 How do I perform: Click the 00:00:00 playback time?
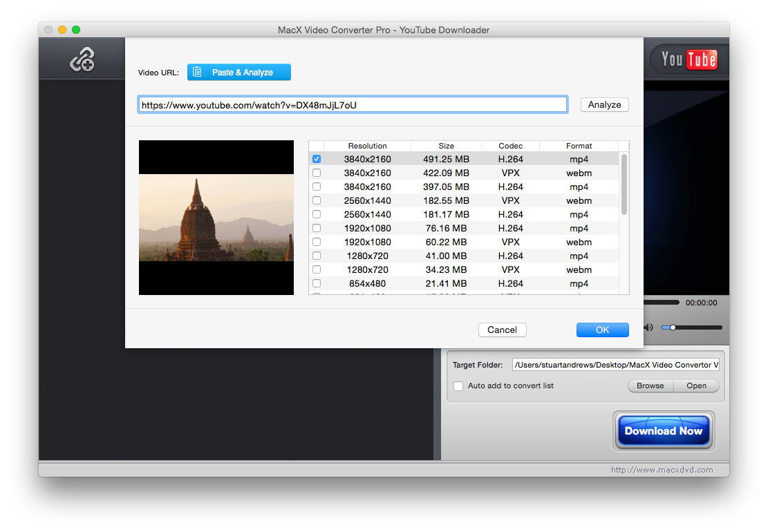coord(702,303)
